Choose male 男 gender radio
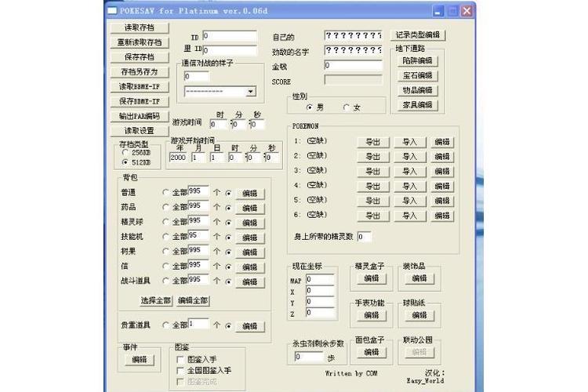This screenshot has height=392, width=588. (x=309, y=107)
